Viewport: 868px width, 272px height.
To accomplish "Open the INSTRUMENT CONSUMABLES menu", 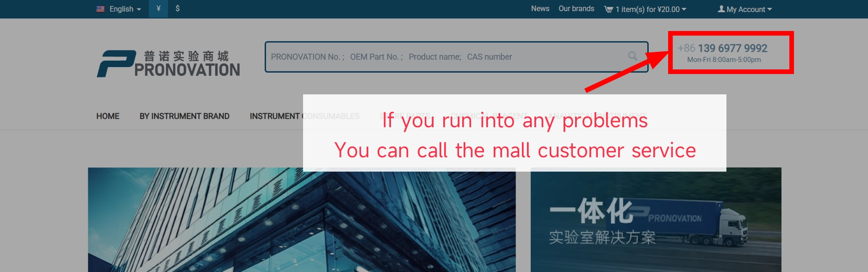I will point(304,116).
